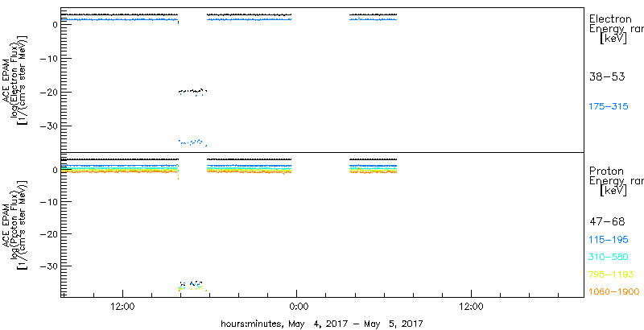Viewport: 644px width, 330px height.
Task: Select the blue 115-195 proton energy label
Action: coord(609,240)
